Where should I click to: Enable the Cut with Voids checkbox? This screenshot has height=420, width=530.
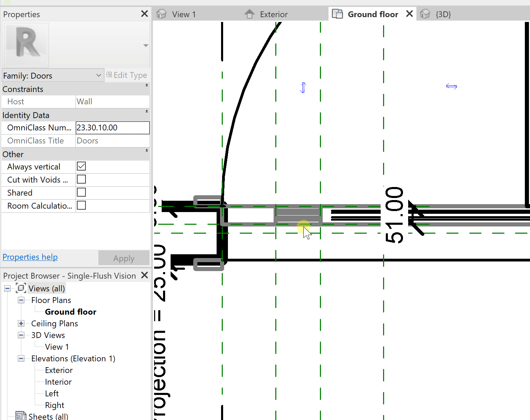tap(81, 179)
